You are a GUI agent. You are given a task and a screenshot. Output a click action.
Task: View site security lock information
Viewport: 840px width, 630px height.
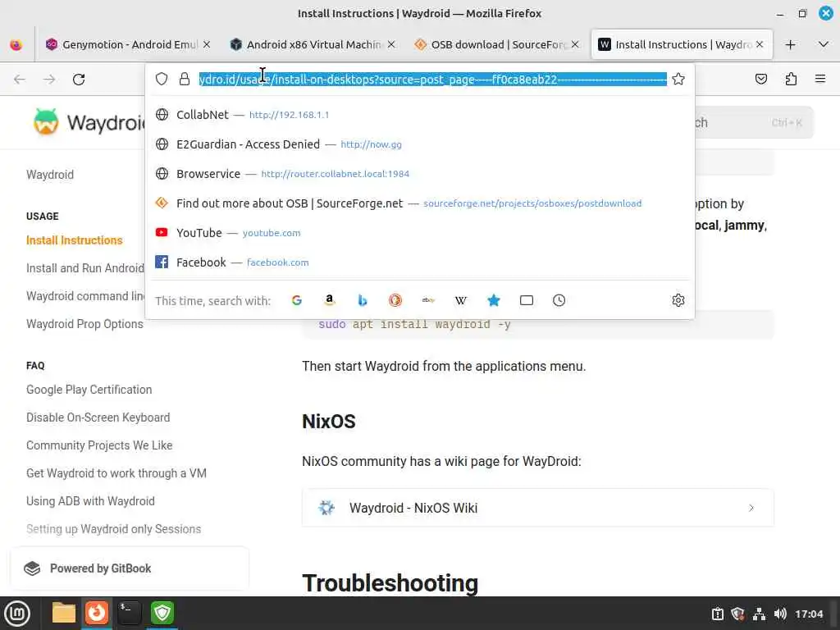tap(185, 80)
